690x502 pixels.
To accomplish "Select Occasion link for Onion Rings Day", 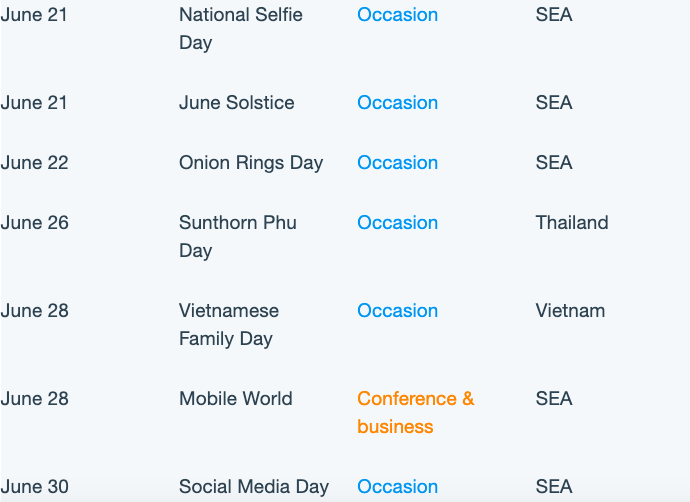I will (x=397, y=163).
